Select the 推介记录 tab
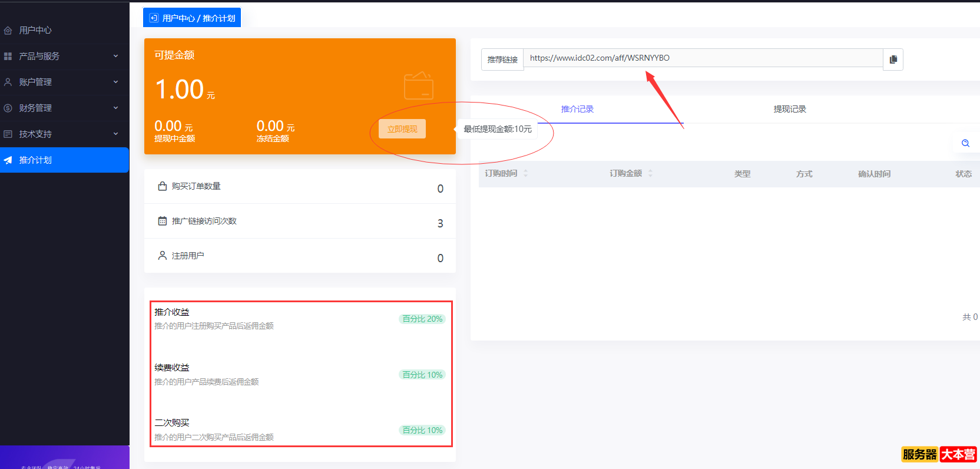The image size is (980, 469). pos(577,109)
